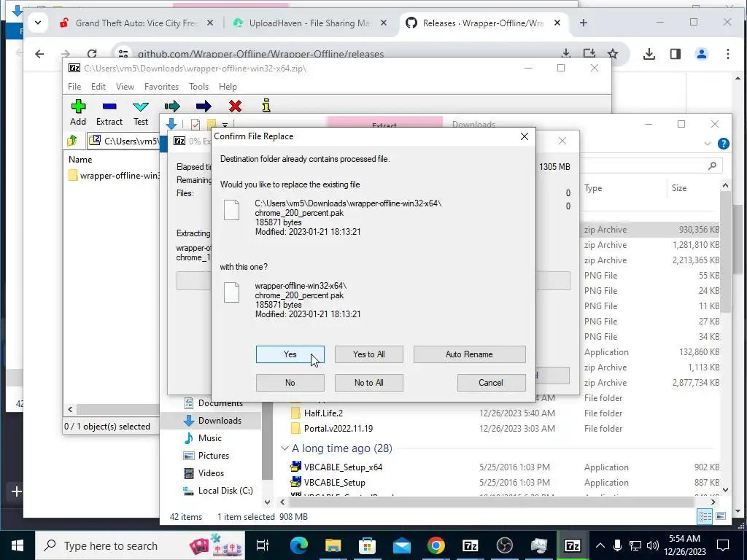Show hidden system tray icons
The height and width of the screenshot is (560, 747).
pos(600,545)
